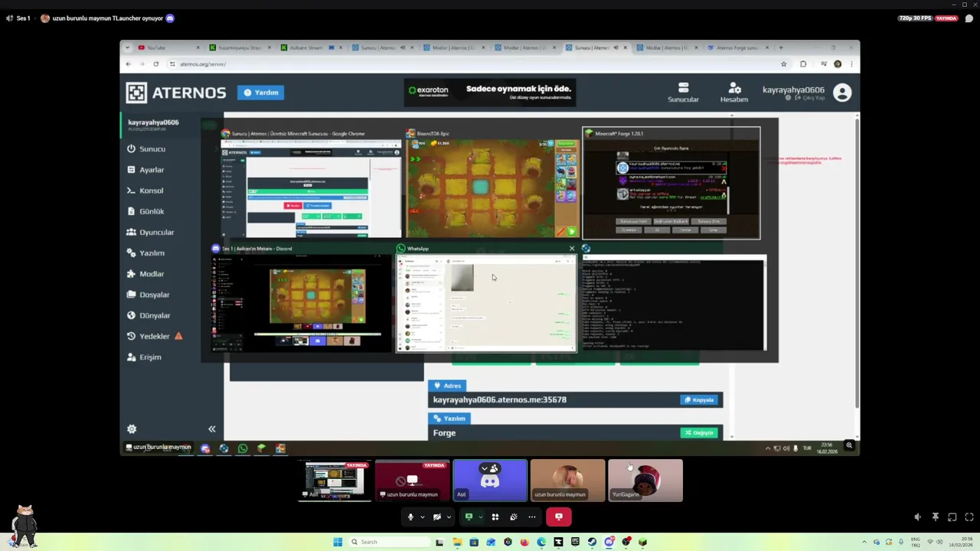980x551 pixels.
Task: Open the Discord activities launcher icon
Action: (x=495, y=517)
